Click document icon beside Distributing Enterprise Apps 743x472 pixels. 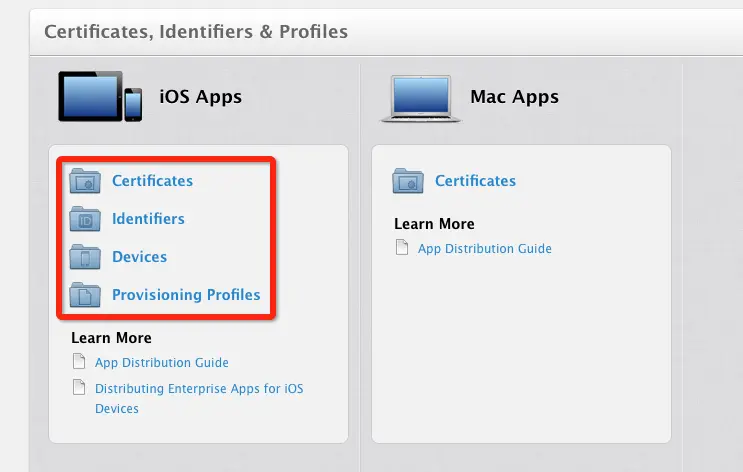[x=79, y=387]
